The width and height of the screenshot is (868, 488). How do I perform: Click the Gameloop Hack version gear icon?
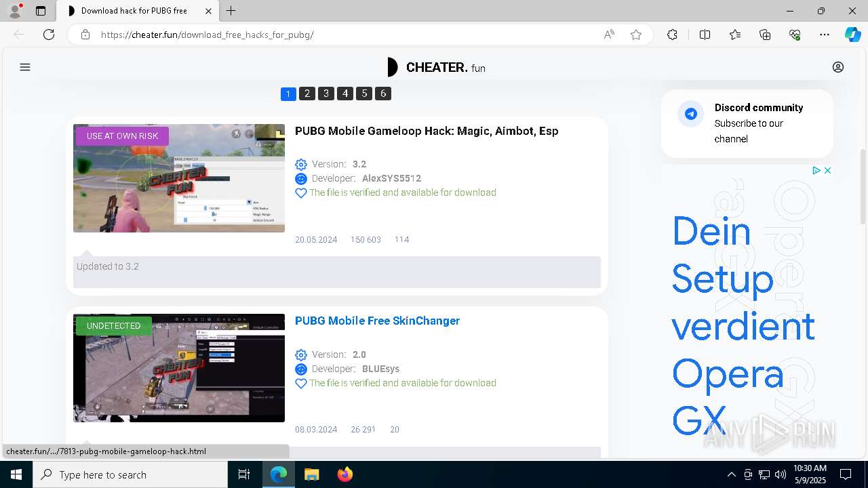point(301,165)
